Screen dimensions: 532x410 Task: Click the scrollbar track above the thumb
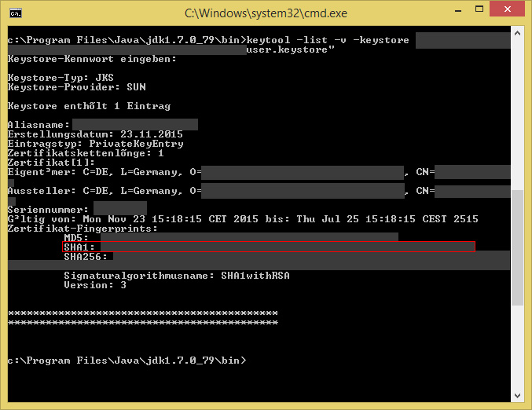click(x=517, y=118)
